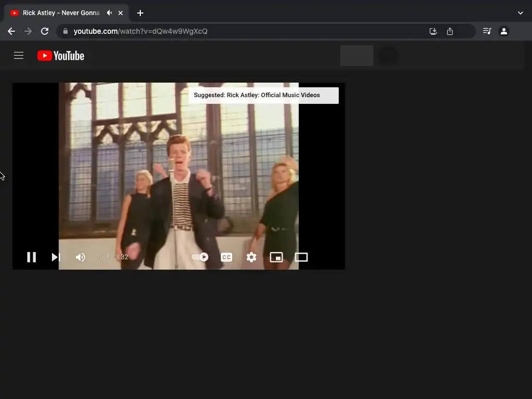Image resolution: width=532 pixels, height=399 pixels.
Task: Expand the tab search dropdown
Action: click(521, 13)
